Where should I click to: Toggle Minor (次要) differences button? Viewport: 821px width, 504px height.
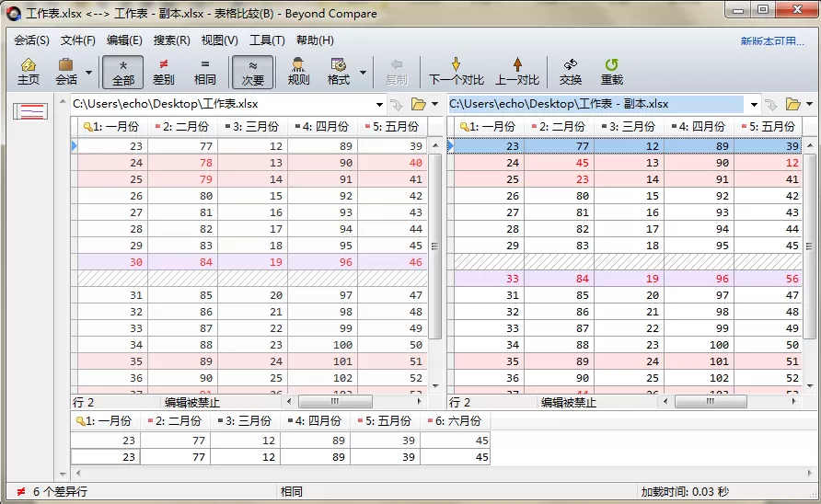[253, 72]
